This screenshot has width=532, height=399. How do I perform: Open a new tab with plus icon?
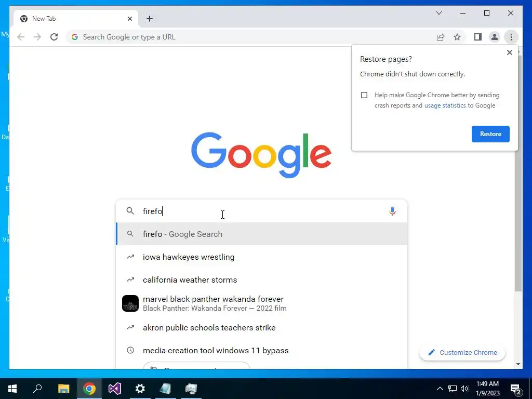[x=150, y=19]
